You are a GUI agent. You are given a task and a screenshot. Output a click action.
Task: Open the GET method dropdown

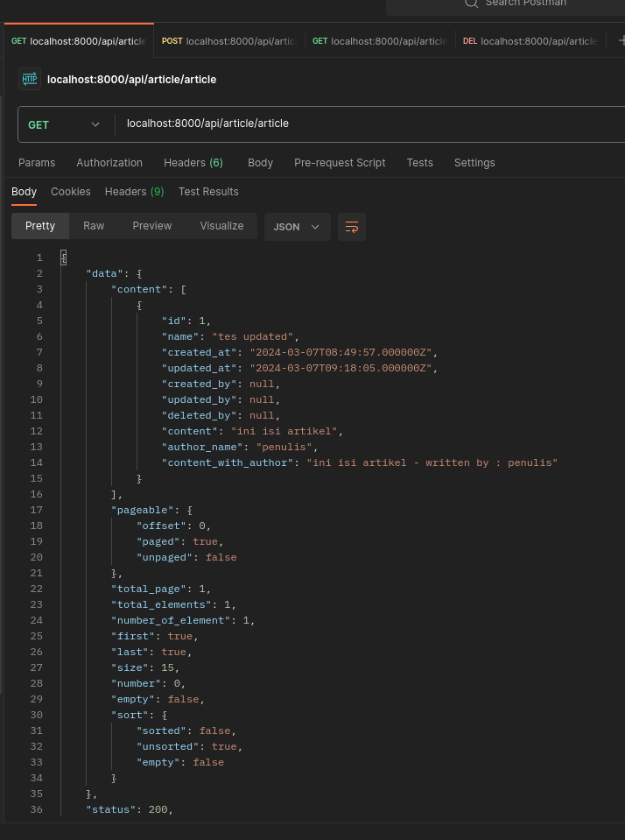pos(65,124)
